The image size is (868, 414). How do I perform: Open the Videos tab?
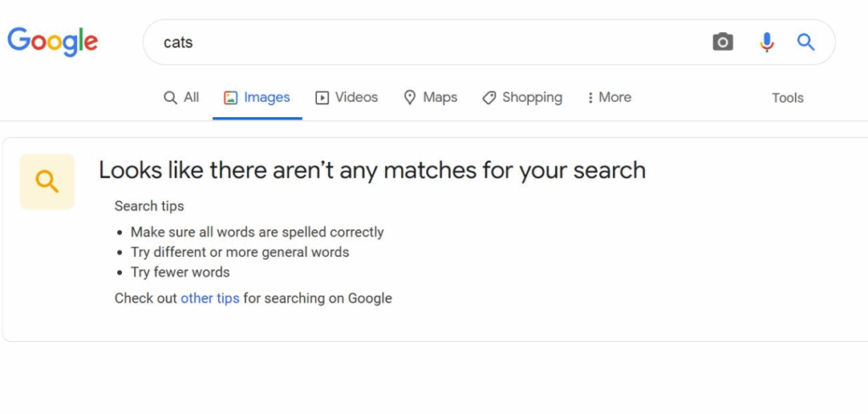click(x=347, y=98)
